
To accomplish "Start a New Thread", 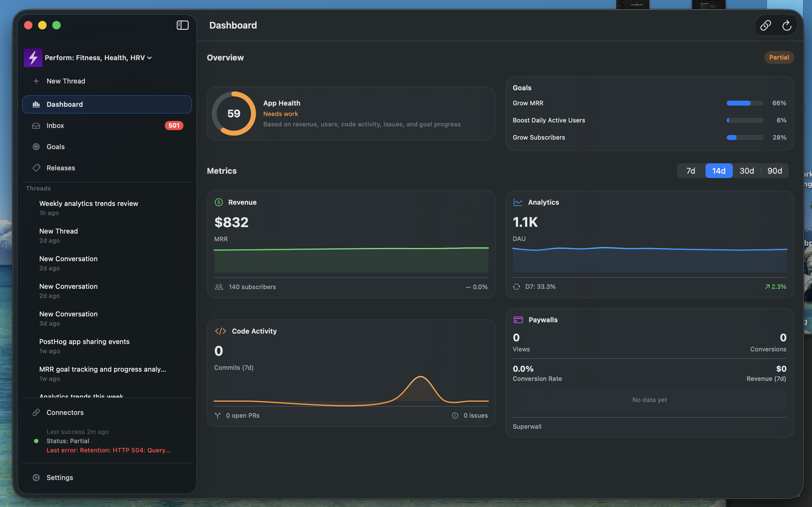I will tap(66, 81).
